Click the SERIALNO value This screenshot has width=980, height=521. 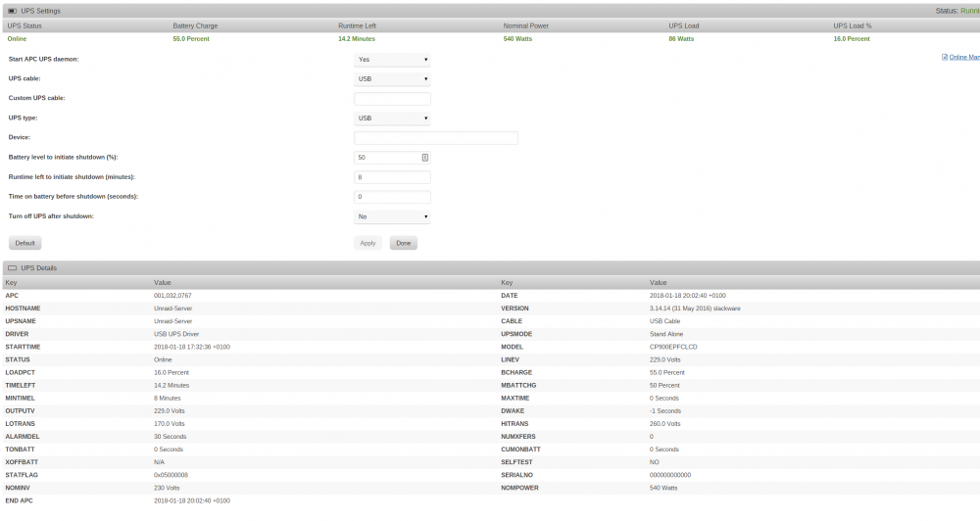pyautogui.click(x=670, y=475)
